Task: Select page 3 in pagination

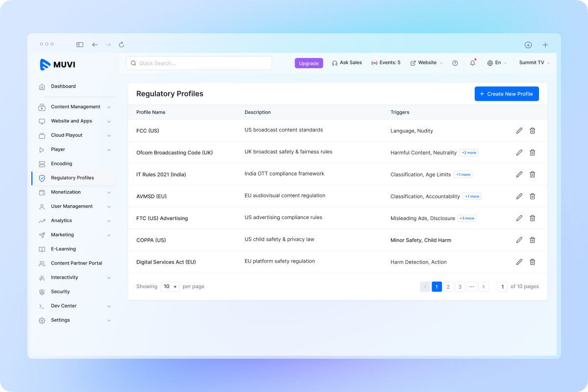Action: tap(460, 286)
